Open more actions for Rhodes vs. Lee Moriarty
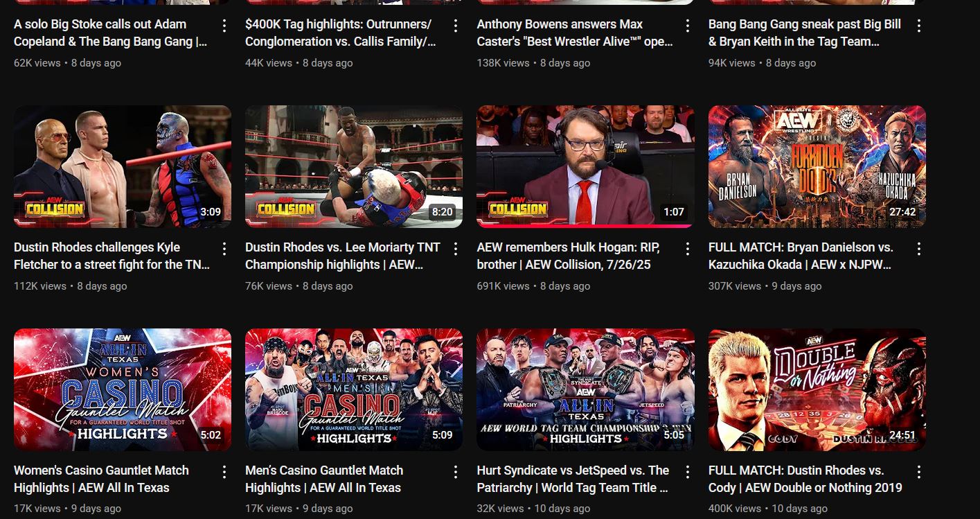980x519 pixels. (x=456, y=249)
